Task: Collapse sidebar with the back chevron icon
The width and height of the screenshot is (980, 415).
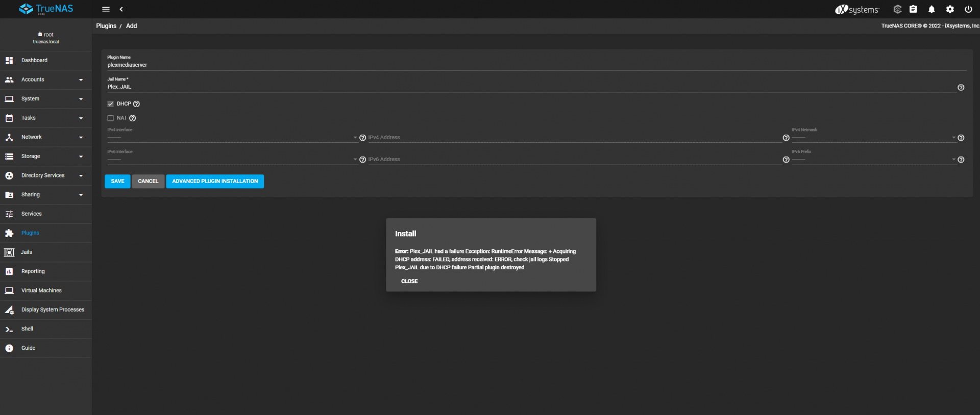Action: (x=121, y=9)
